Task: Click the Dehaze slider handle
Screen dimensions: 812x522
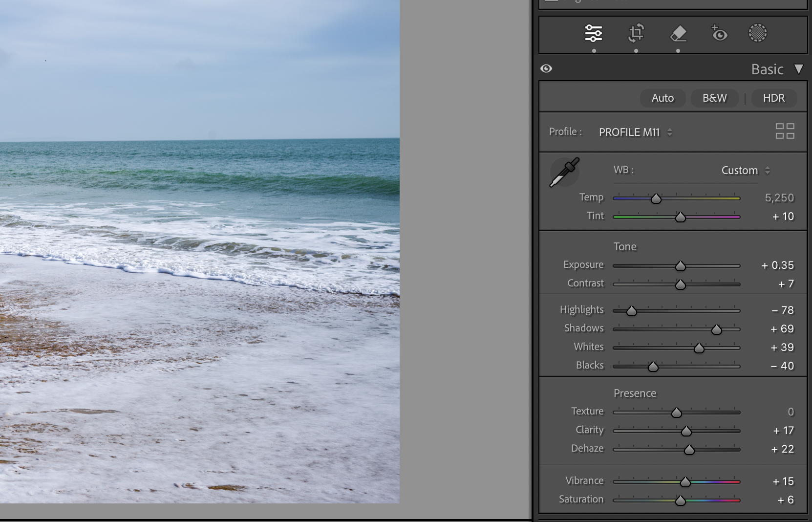Action: coord(689,450)
